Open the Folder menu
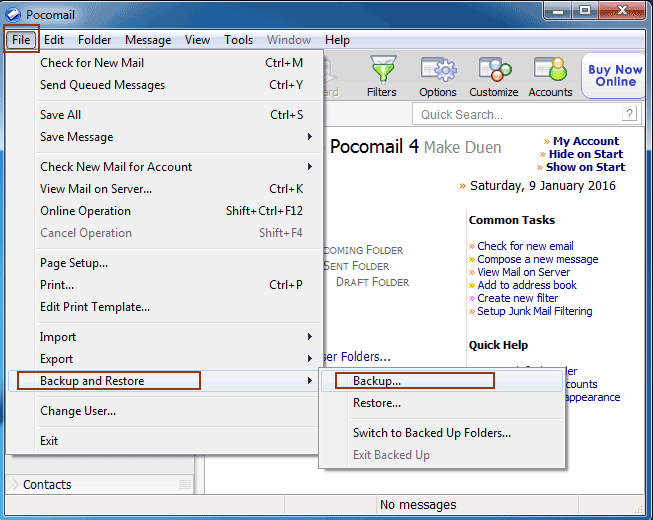Screen dimensions: 653x520 pos(95,40)
